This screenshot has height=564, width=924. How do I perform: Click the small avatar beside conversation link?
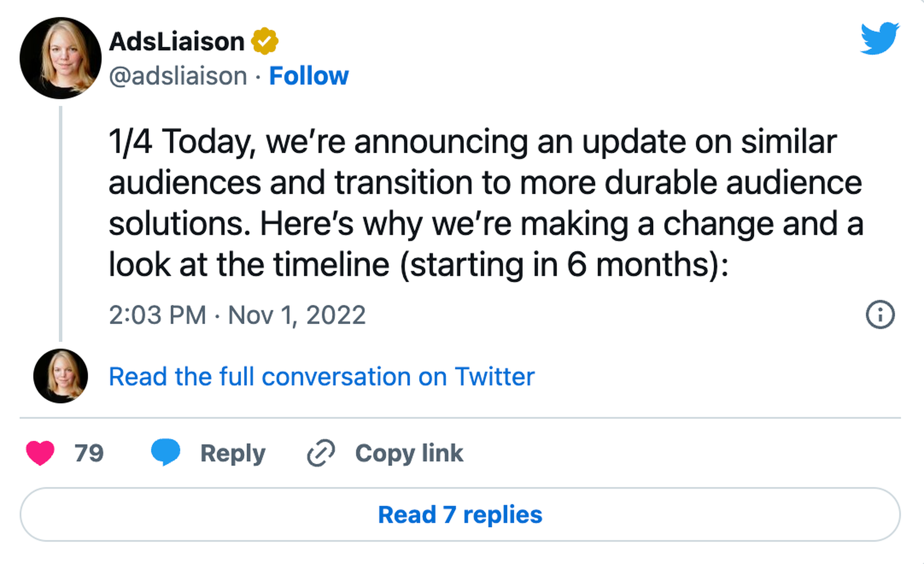pos(61,376)
